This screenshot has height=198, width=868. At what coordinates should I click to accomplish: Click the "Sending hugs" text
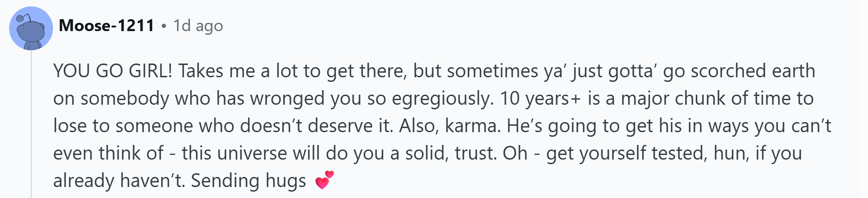click(x=249, y=181)
